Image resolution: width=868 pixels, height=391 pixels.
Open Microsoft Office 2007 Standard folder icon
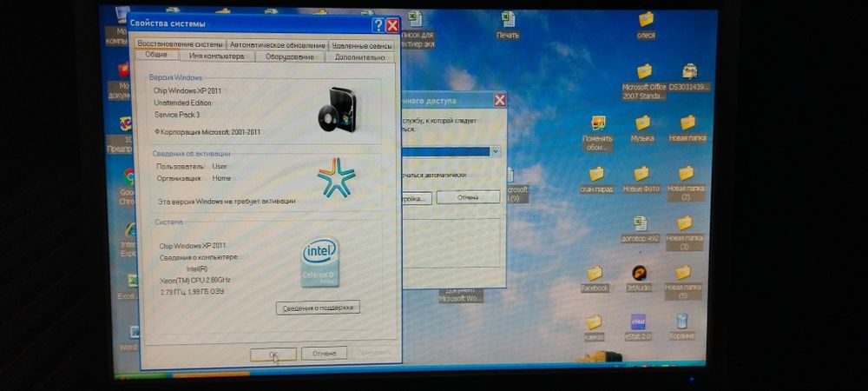tap(644, 72)
